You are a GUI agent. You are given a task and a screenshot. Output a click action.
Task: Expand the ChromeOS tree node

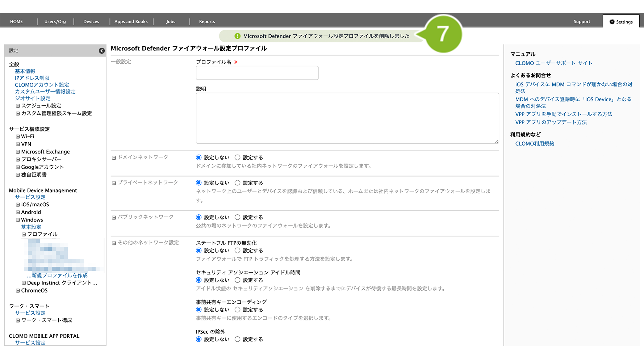tap(18, 291)
